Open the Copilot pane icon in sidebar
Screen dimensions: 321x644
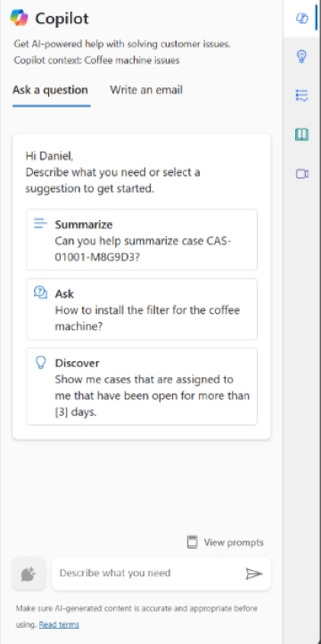pos(302,19)
